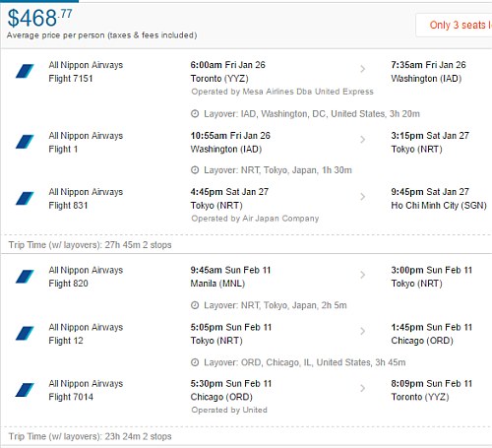Click the ANA logo beside Flight 820
This screenshot has width=492, height=448.
coord(25,277)
